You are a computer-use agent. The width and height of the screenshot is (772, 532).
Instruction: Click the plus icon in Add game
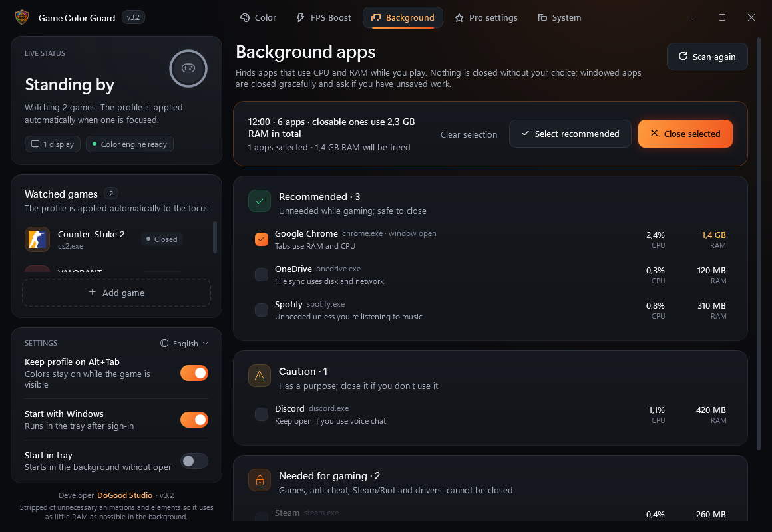tap(92, 292)
